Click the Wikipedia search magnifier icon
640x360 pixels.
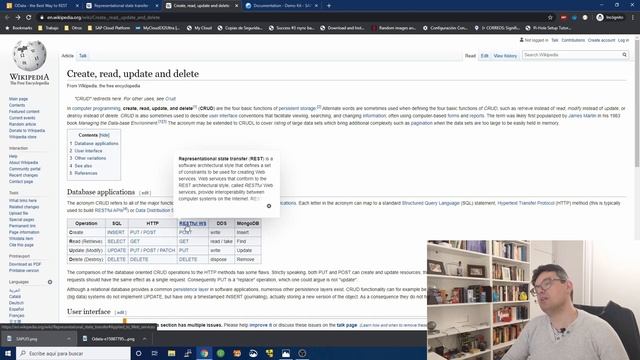pos(624,55)
